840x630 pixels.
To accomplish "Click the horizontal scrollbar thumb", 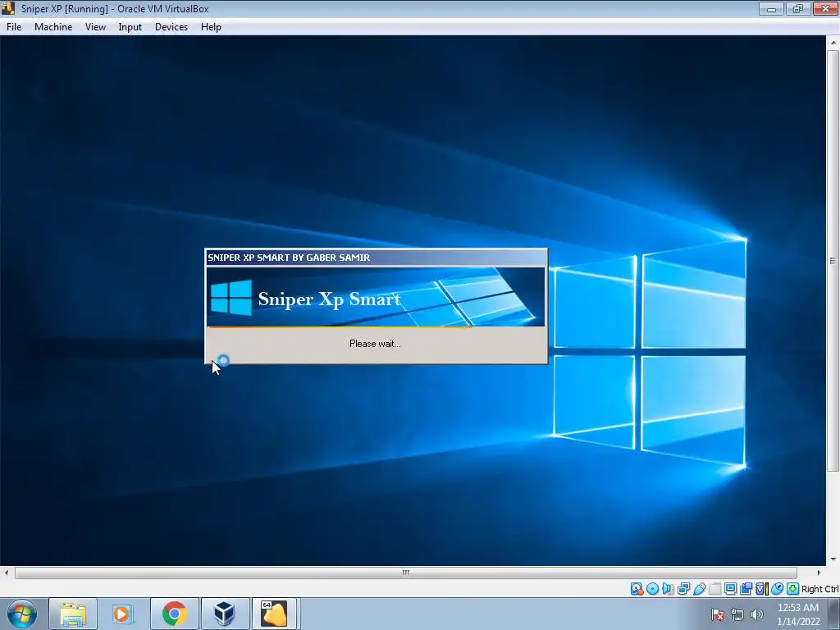I will point(405,573).
